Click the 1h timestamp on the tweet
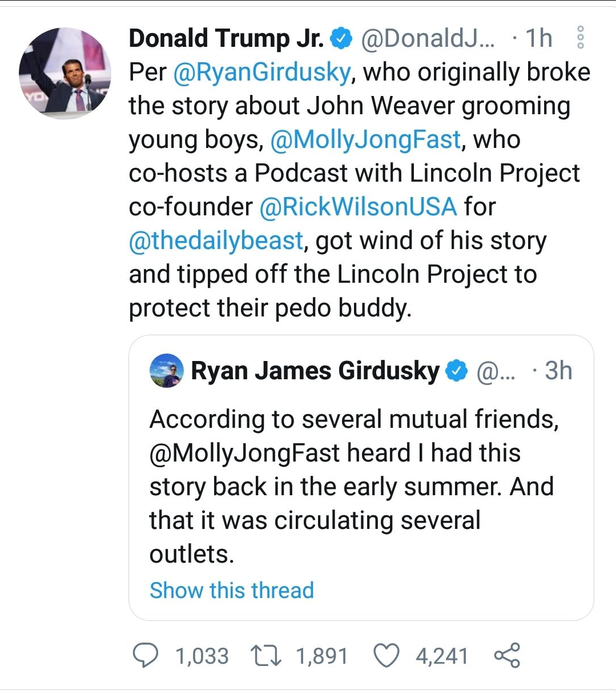The height and width of the screenshot is (694, 616). [538, 38]
